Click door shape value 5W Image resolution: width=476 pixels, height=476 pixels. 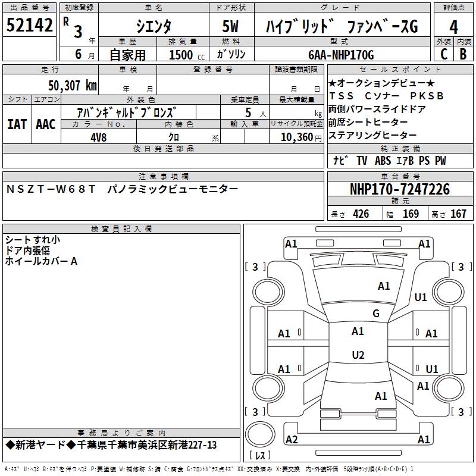click(x=230, y=26)
